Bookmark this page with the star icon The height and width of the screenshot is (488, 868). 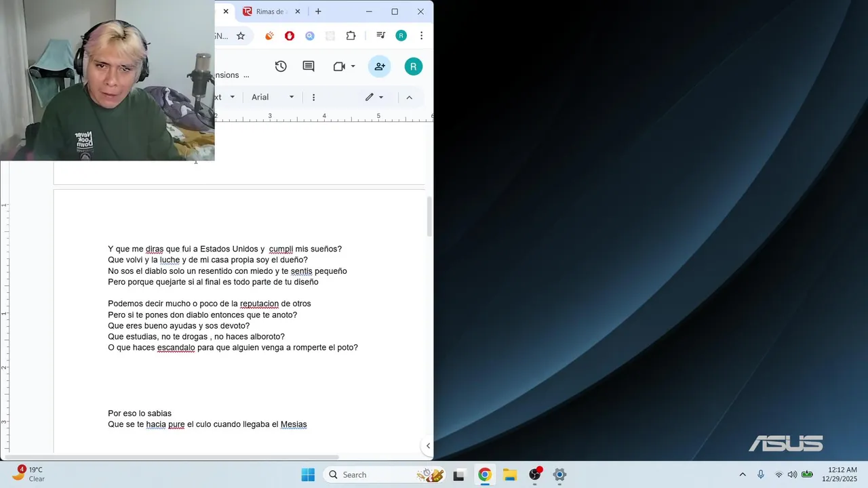point(240,36)
